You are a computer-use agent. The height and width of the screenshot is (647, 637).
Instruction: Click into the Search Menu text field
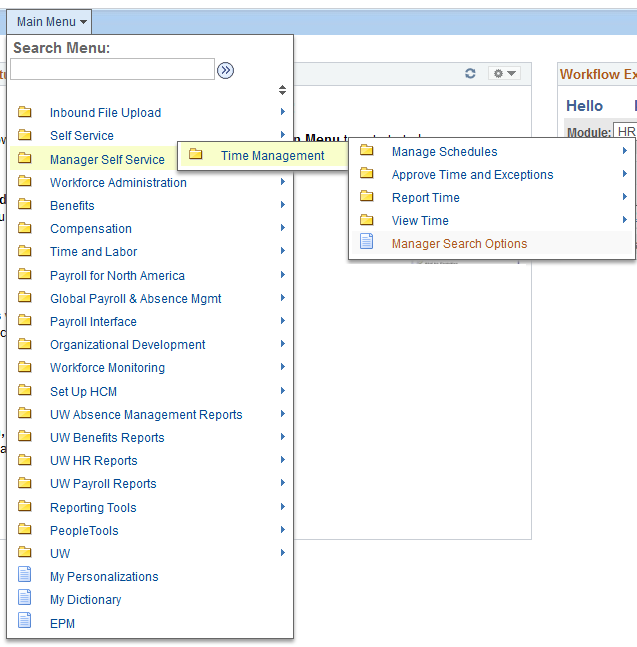[112, 69]
